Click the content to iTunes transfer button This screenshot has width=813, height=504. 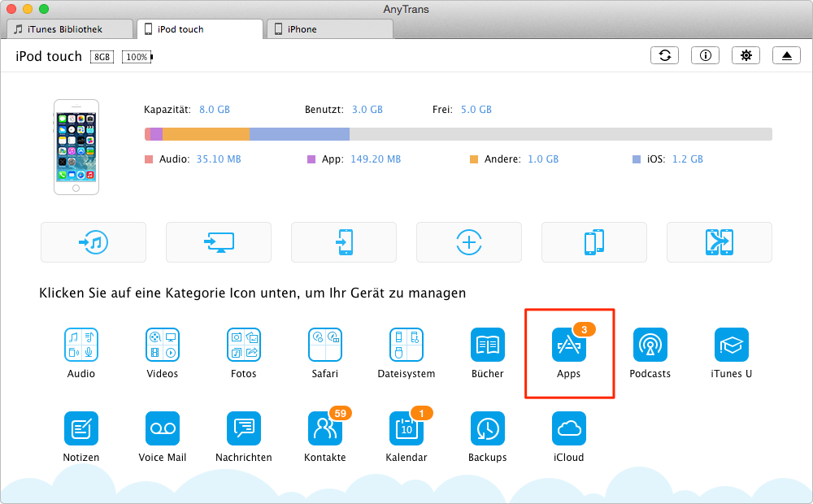(x=93, y=242)
